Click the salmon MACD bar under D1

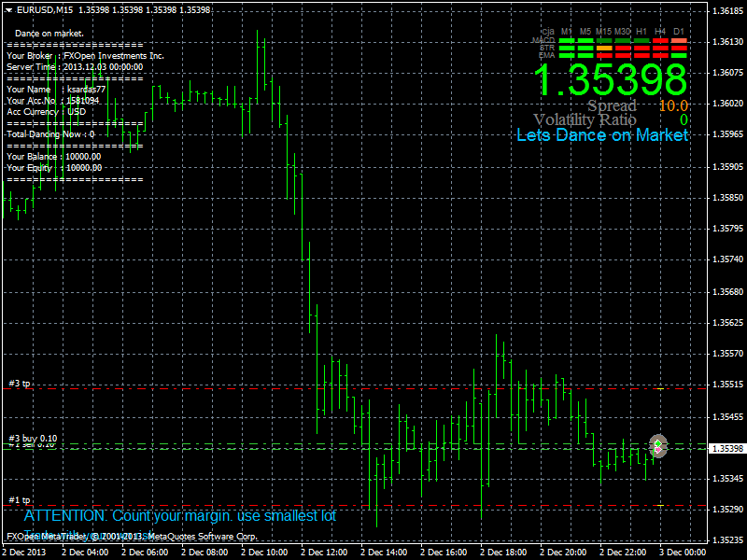click(679, 40)
